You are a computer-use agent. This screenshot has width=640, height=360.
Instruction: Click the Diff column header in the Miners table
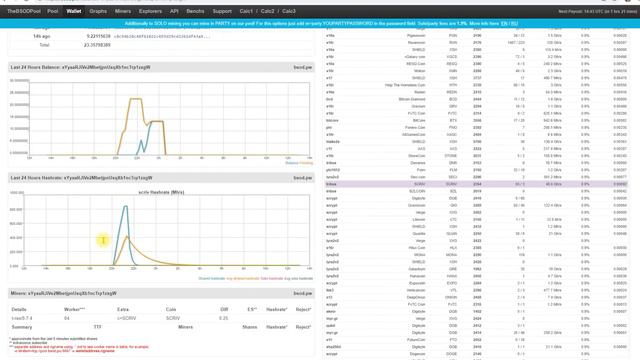(x=224, y=309)
